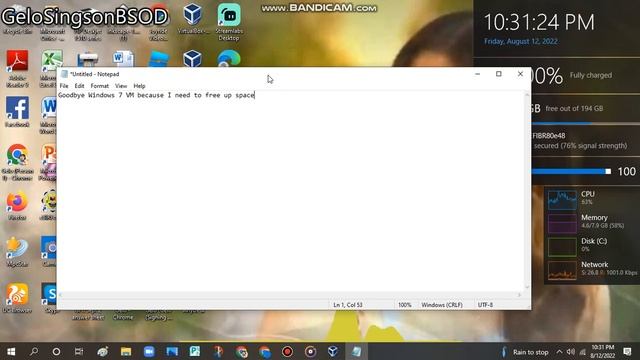The width and height of the screenshot is (640, 360).
Task: Open the Microsoft Excel desktop shortcut
Action: pos(50,69)
